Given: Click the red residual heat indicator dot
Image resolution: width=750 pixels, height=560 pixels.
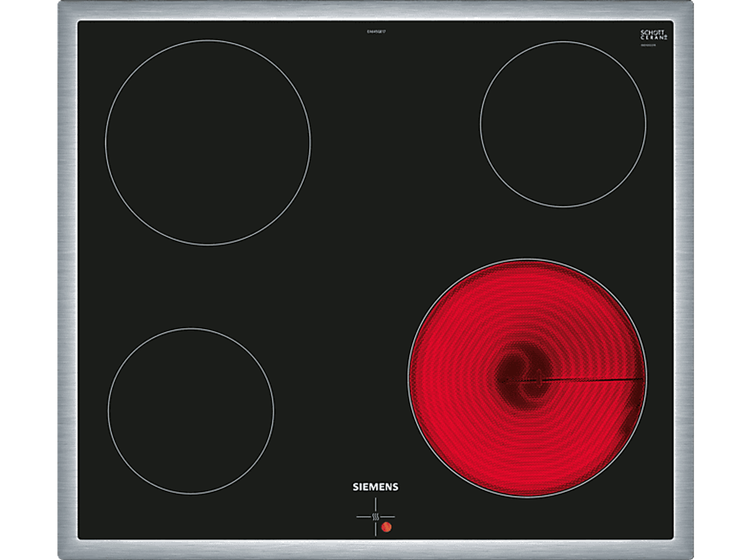Looking at the screenshot, I should click(x=386, y=527).
